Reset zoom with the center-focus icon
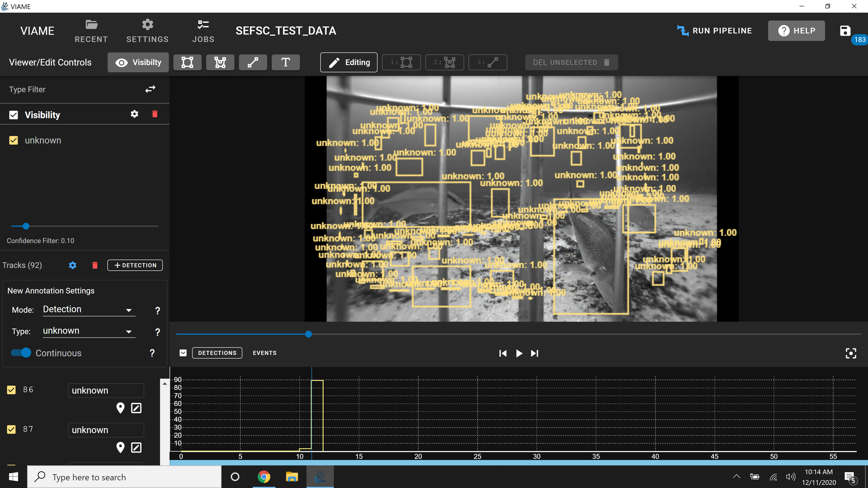Screen dimensions: 868x488 pos(851,353)
